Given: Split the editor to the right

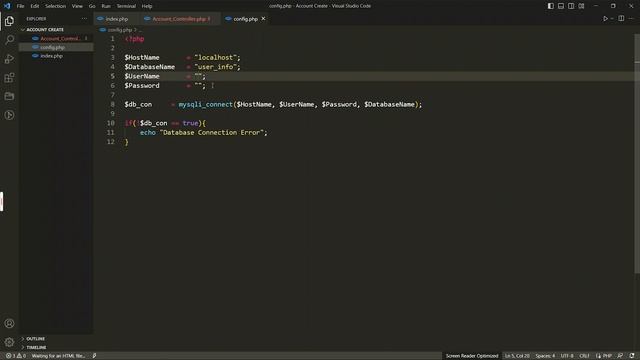Looking at the screenshot, I should tap(621, 18).
